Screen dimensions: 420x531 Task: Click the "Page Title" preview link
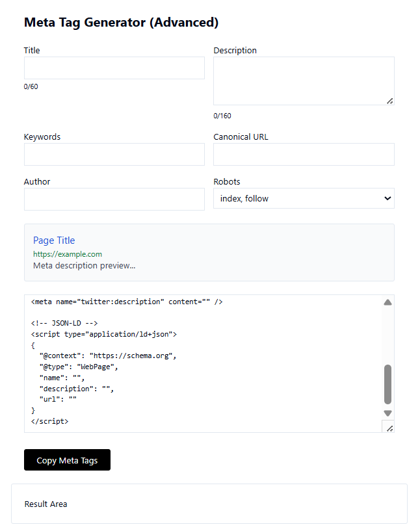coord(54,240)
